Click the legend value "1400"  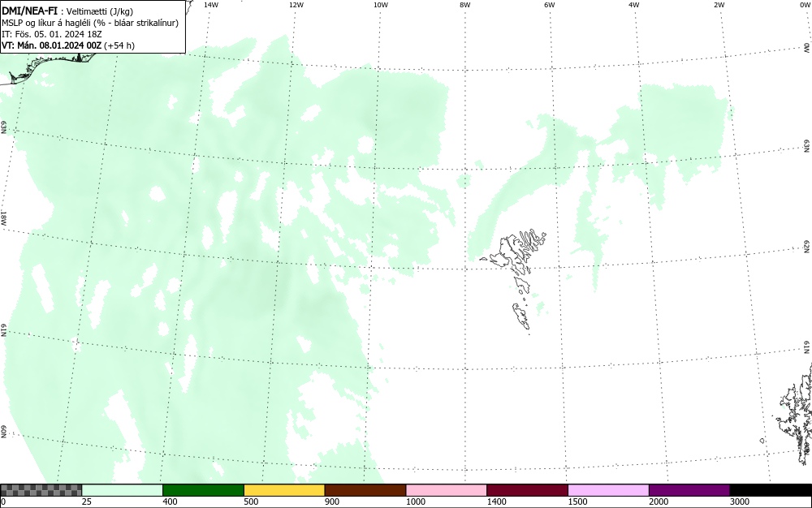coord(497,502)
